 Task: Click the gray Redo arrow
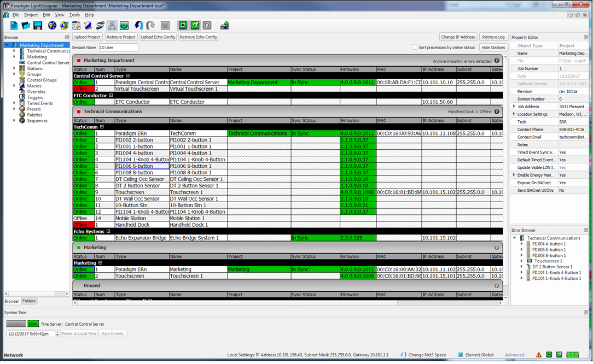(x=150, y=25)
